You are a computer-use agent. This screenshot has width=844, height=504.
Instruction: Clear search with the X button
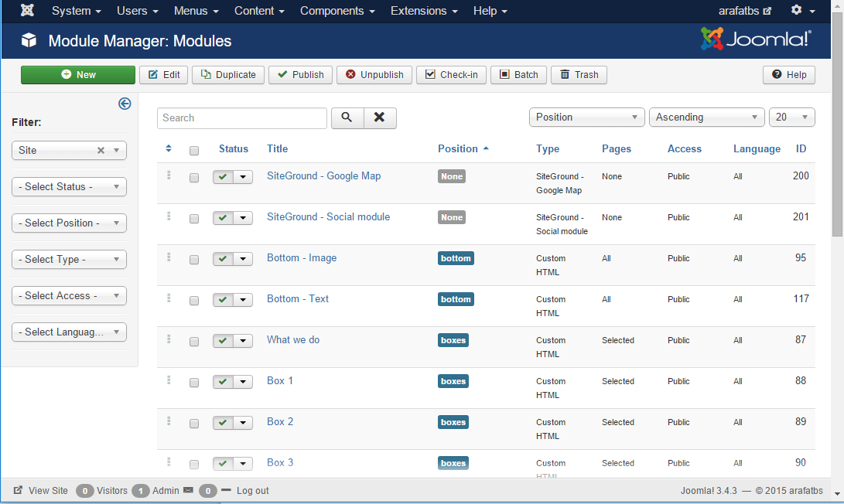[380, 117]
